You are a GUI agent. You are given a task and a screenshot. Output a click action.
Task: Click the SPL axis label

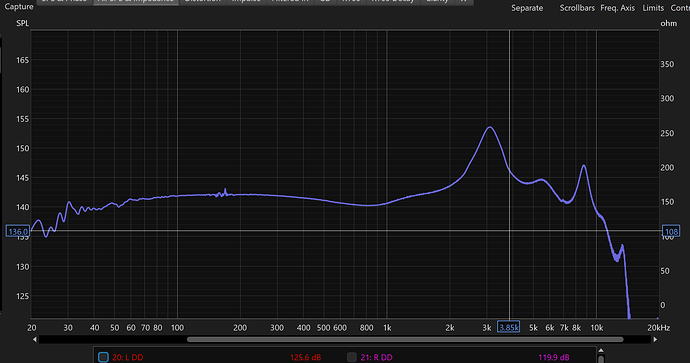point(22,23)
